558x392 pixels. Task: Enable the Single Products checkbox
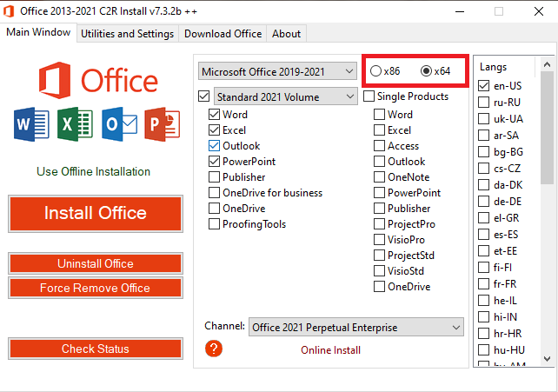[x=369, y=96]
